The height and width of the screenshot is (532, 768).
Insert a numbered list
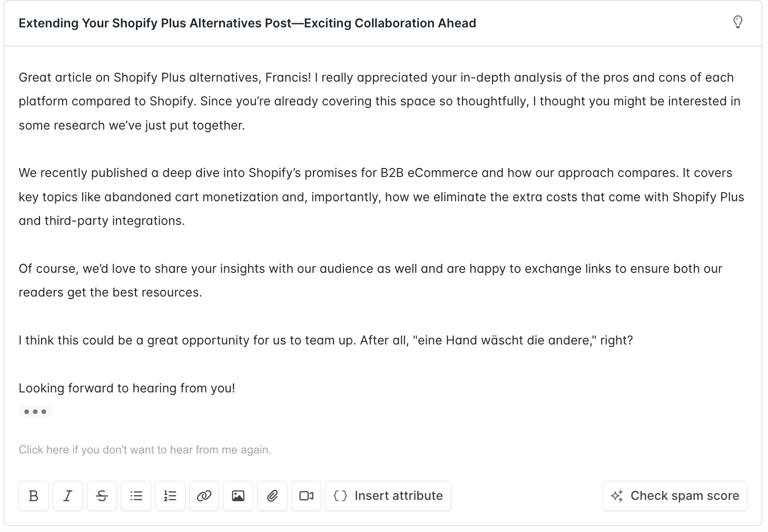click(x=170, y=496)
